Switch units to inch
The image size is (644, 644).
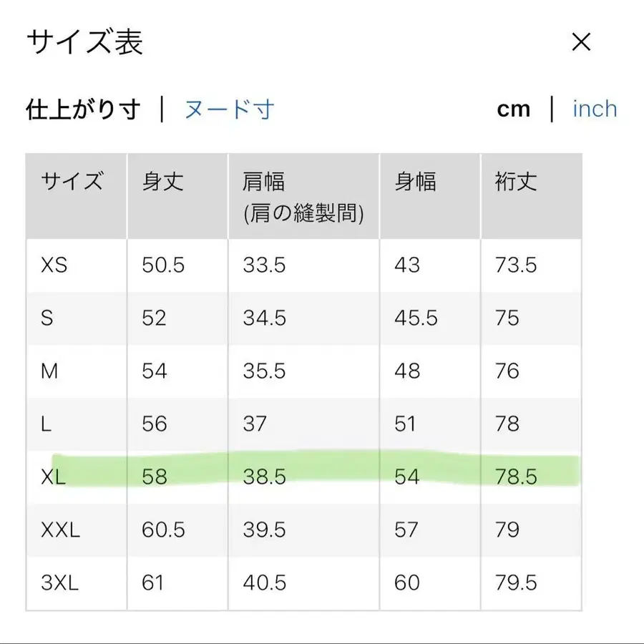point(595,107)
